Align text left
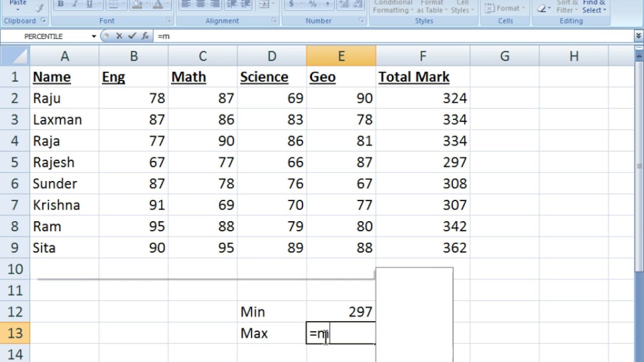Viewport: 644px width, 362px height. tap(186, 5)
